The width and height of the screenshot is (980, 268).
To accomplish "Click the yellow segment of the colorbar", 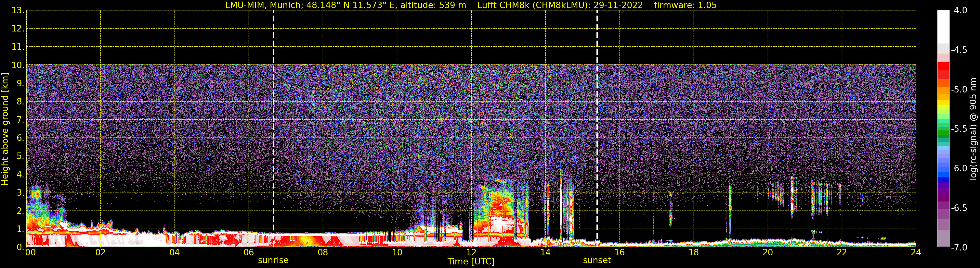I will [x=944, y=103].
